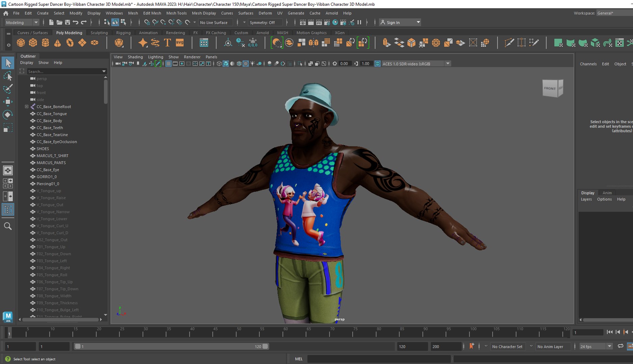
Task: Choose the Rotate tool in toolbox
Action: 8,115
